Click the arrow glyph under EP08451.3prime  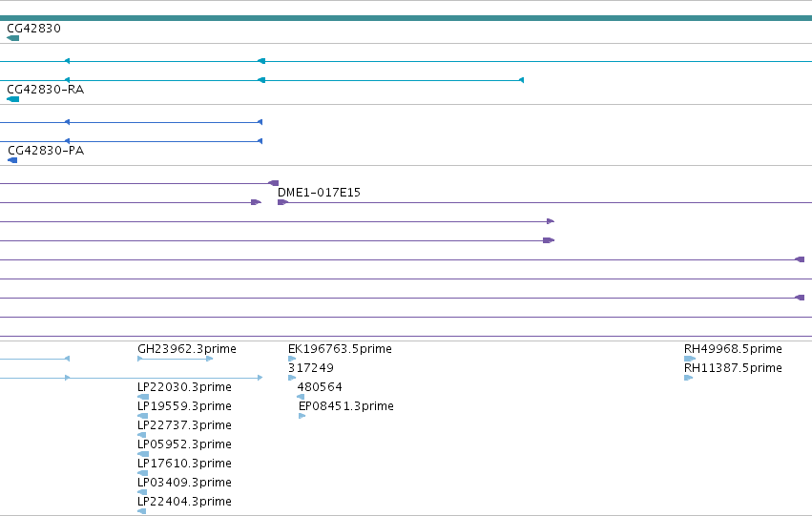click(x=302, y=416)
